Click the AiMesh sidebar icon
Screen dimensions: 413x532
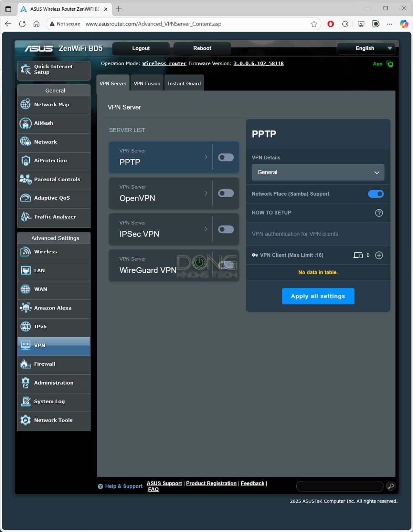pos(25,123)
